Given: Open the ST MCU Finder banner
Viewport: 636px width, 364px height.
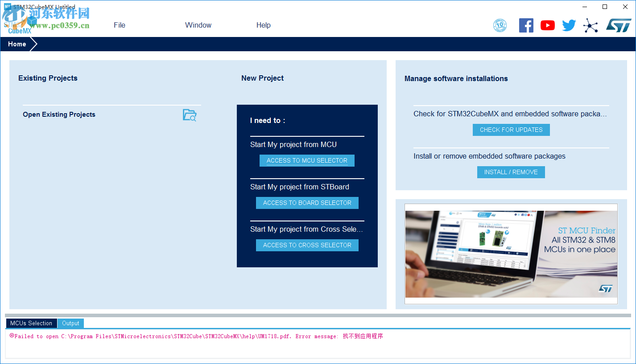Looking at the screenshot, I should [x=511, y=254].
